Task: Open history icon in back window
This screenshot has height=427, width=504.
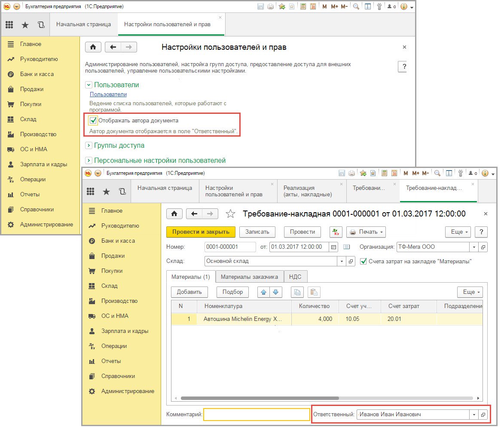Action: pyautogui.click(x=41, y=24)
